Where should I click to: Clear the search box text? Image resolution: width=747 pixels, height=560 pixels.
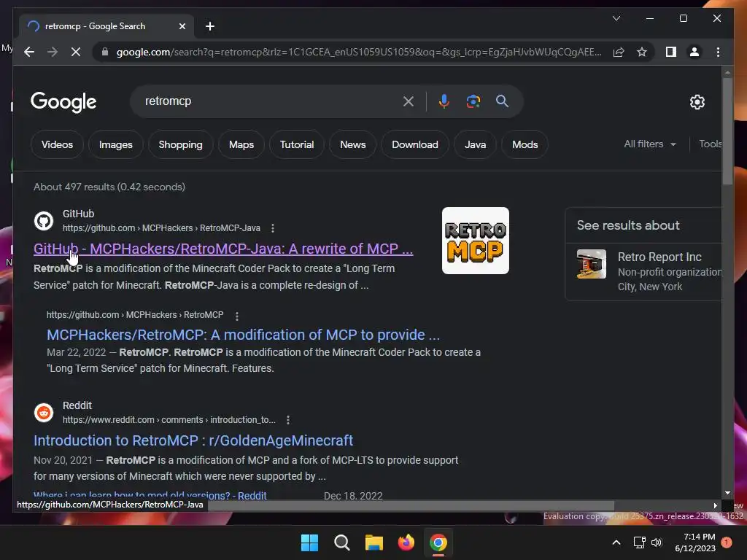point(409,101)
